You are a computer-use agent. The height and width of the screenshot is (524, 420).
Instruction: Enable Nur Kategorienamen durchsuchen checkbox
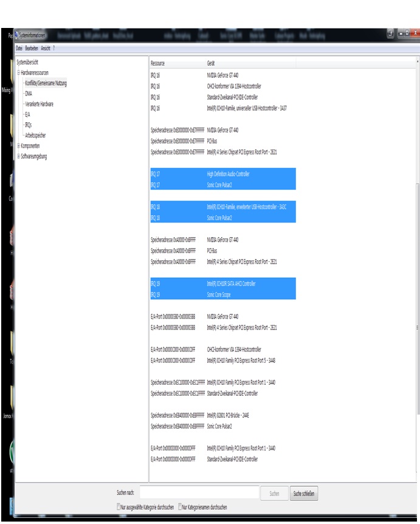point(180,506)
